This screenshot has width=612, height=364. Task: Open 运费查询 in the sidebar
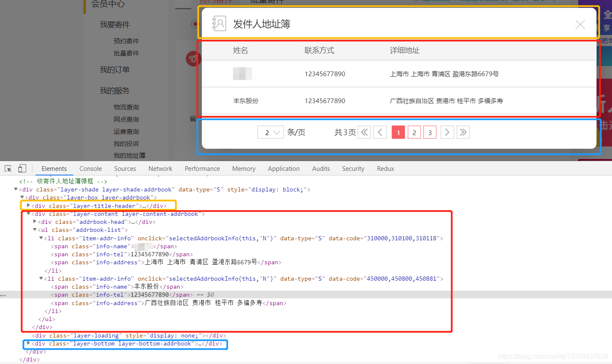pos(126,132)
